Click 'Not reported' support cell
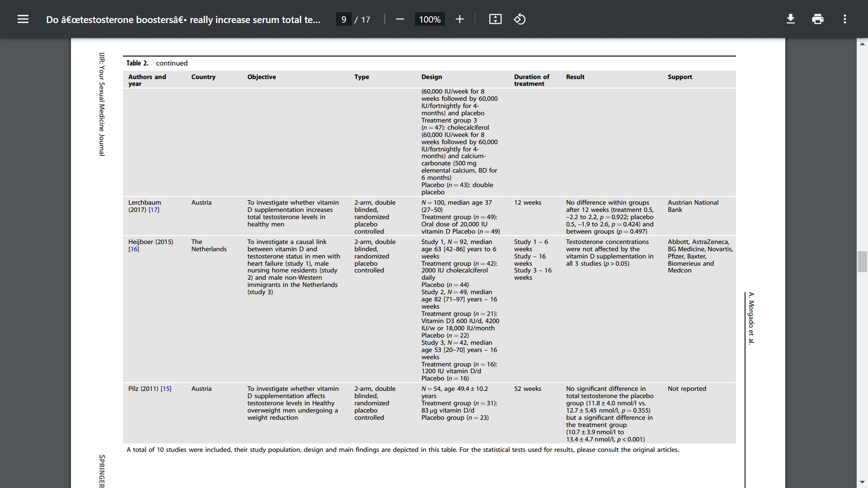The width and height of the screenshot is (868, 488). [x=687, y=389]
